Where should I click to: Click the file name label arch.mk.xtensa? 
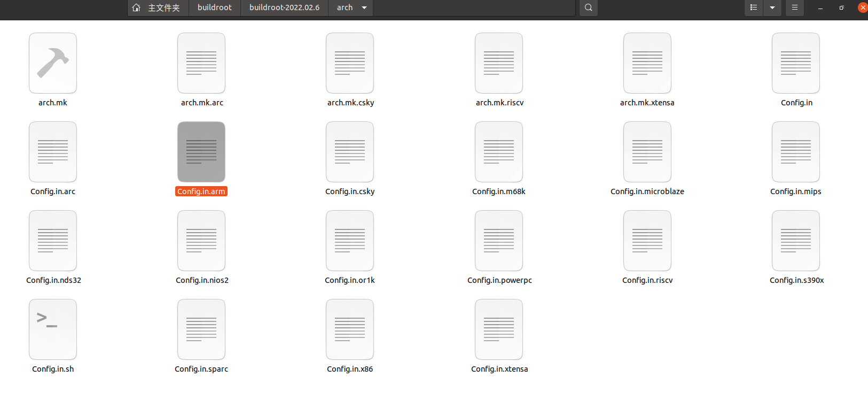(647, 103)
